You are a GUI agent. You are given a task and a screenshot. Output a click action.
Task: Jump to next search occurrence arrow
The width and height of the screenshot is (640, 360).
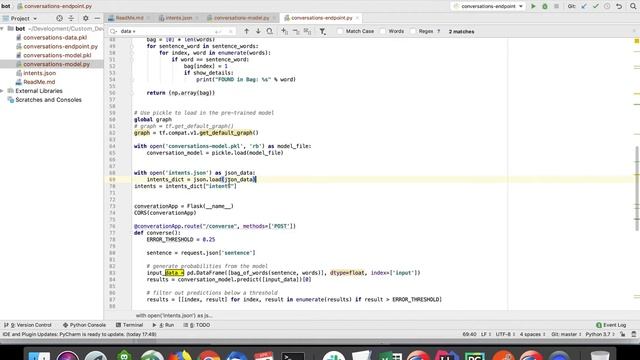pos(258,31)
